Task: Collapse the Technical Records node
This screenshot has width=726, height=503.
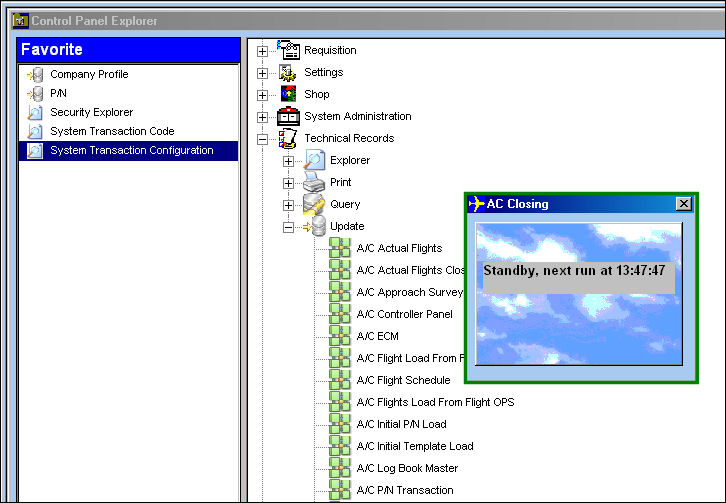Action: tap(263, 139)
